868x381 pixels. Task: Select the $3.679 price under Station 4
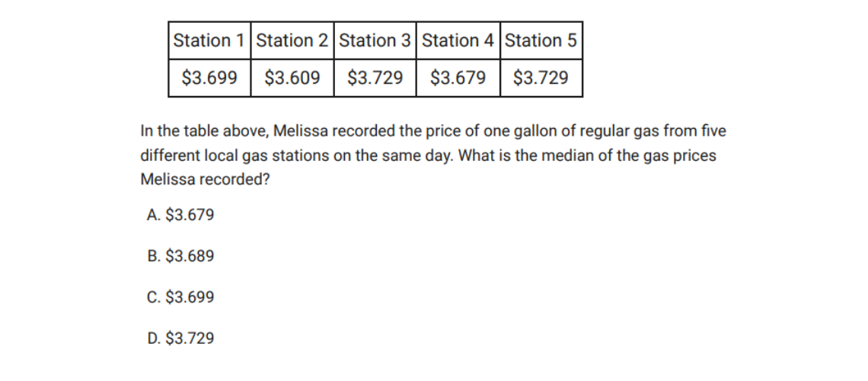click(458, 78)
